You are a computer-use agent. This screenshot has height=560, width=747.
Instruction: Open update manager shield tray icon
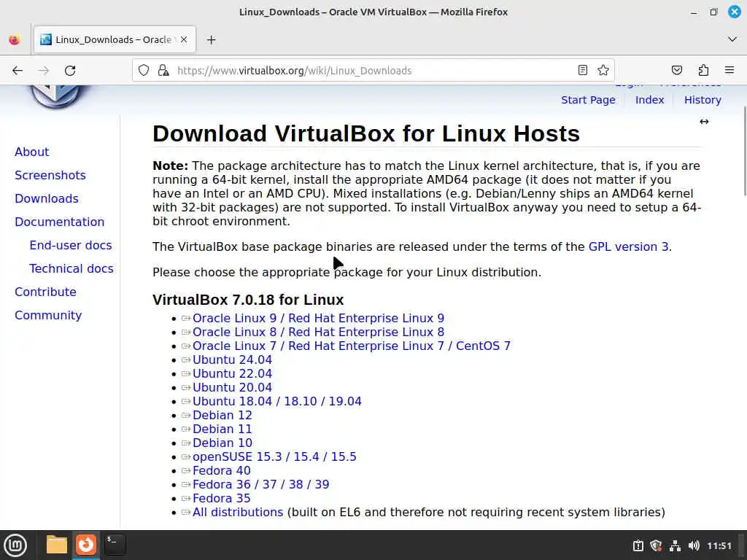tap(656, 545)
